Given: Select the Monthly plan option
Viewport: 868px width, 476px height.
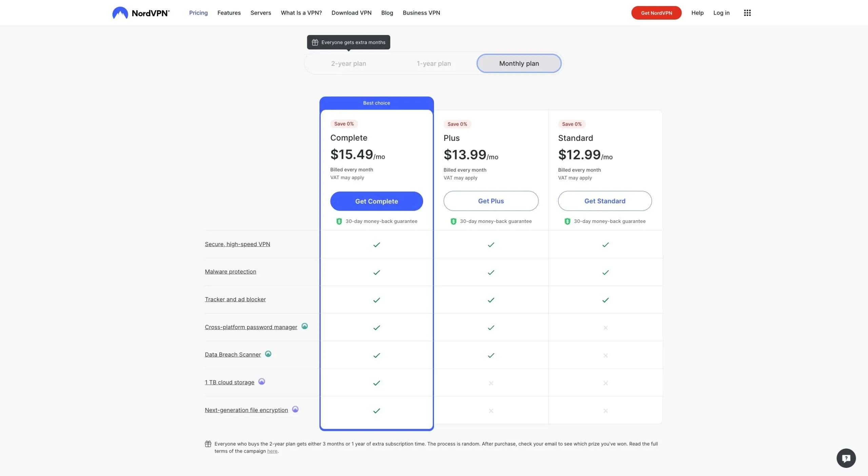Looking at the screenshot, I should (x=519, y=63).
